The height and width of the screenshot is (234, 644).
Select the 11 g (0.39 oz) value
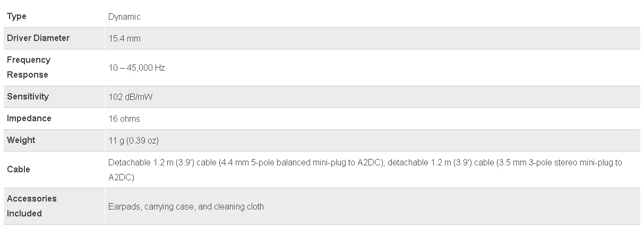(134, 141)
